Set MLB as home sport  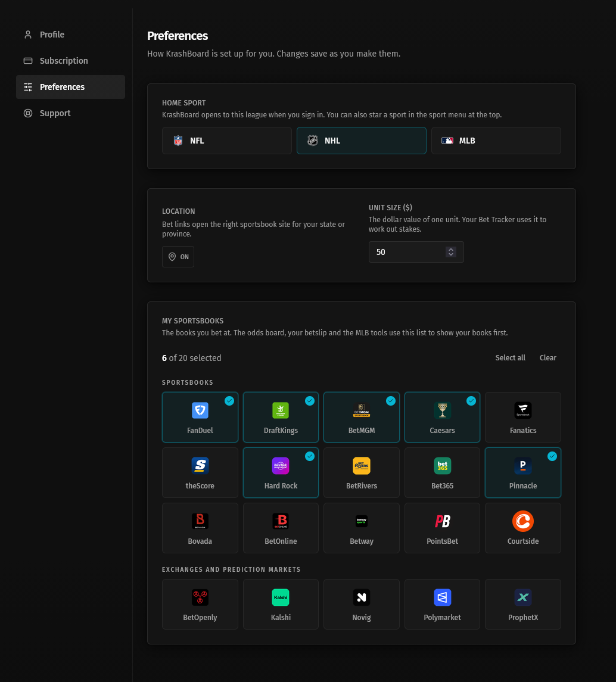coord(496,141)
